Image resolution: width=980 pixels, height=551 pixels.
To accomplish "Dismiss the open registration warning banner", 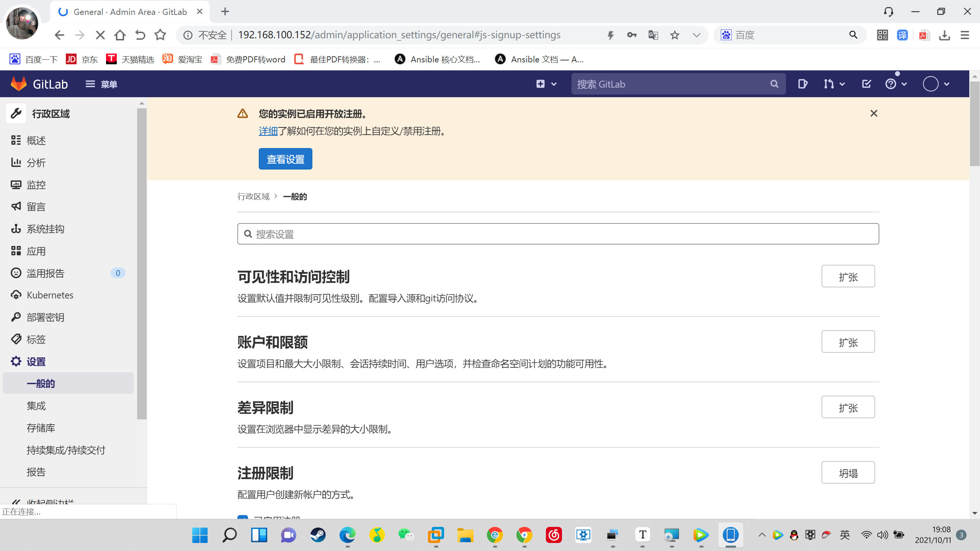I will pyautogui.click(x=874, y=113).
